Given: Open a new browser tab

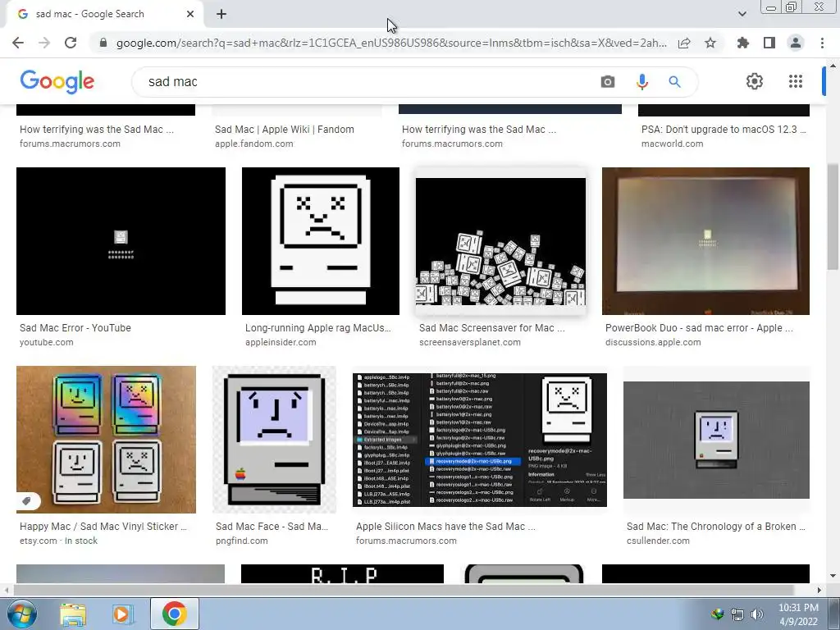Looking at the screenshot, I should point(221,15).
